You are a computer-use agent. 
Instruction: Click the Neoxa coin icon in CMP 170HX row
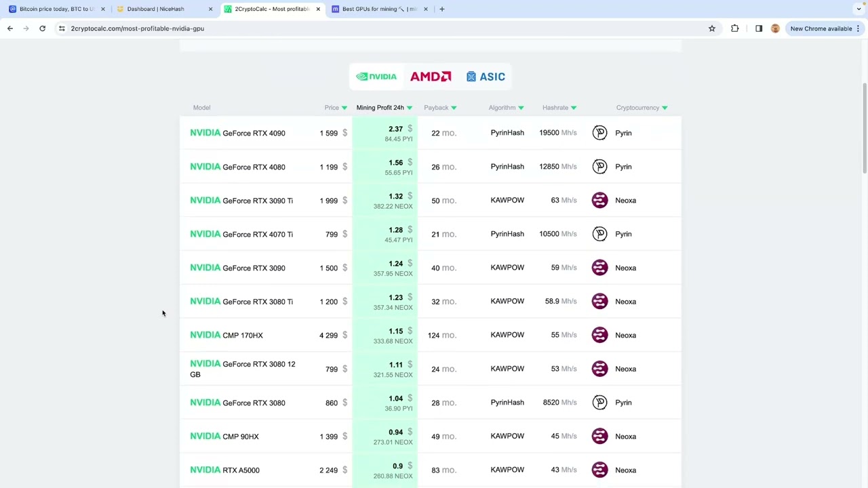point(599,335)
